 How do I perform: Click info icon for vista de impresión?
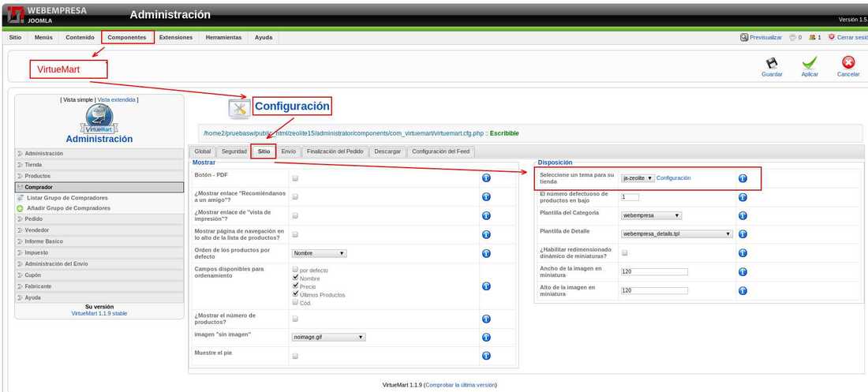tap(486, 215)
